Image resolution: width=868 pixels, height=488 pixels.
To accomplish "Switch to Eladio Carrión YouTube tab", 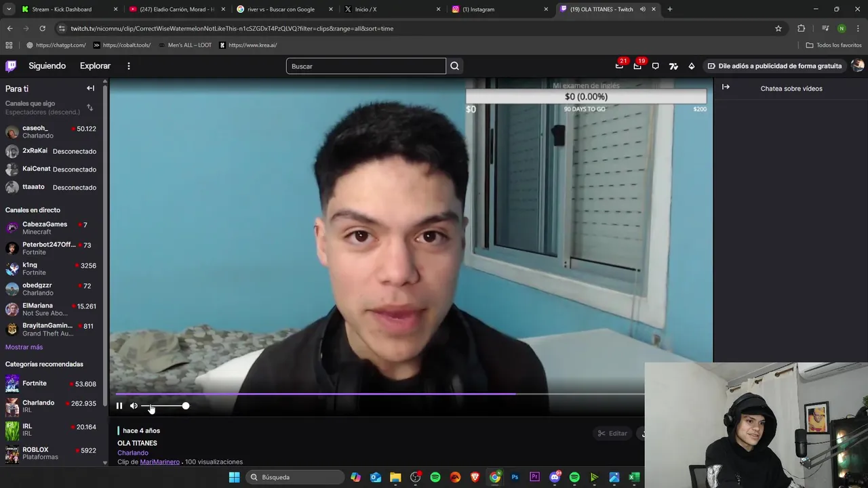I will [x=176, y=9].
